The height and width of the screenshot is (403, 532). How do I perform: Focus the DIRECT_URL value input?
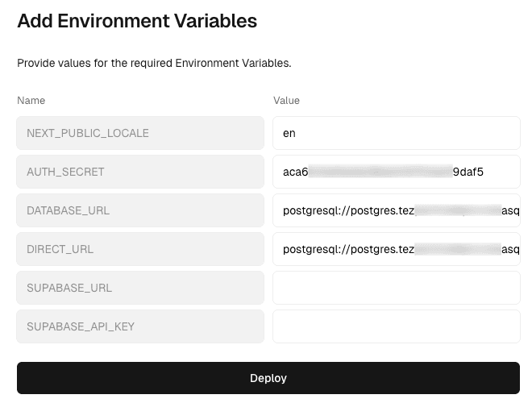point(396,249)
